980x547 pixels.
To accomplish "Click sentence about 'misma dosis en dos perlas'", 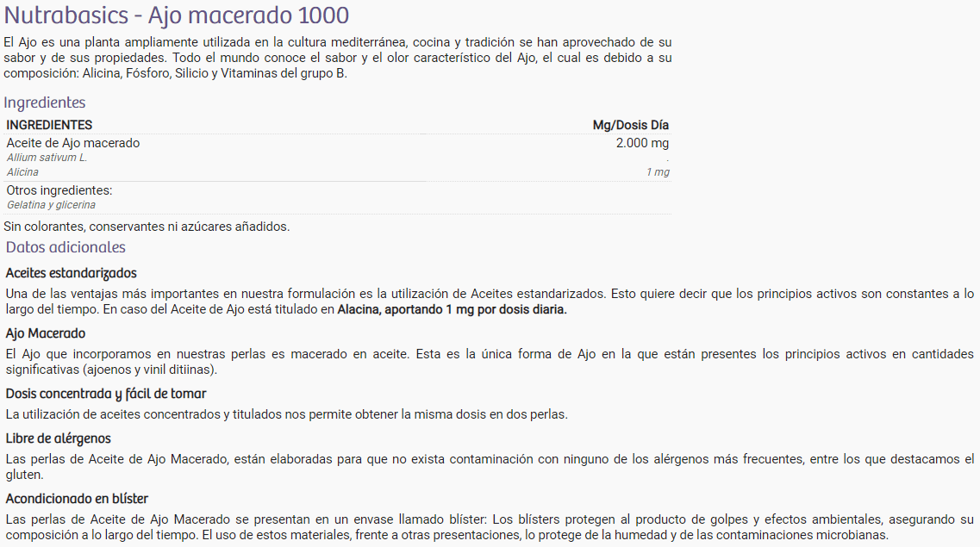I will click(x=287, y=414).
